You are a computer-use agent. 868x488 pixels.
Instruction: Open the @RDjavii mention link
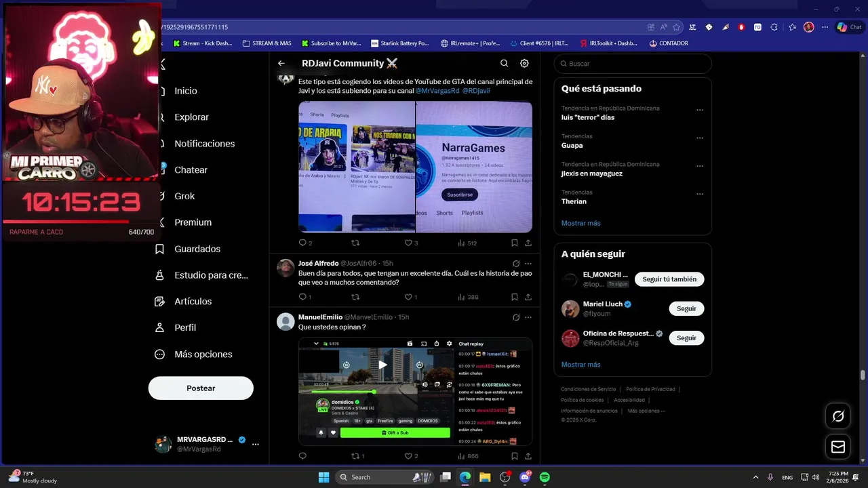pos(476,91)
